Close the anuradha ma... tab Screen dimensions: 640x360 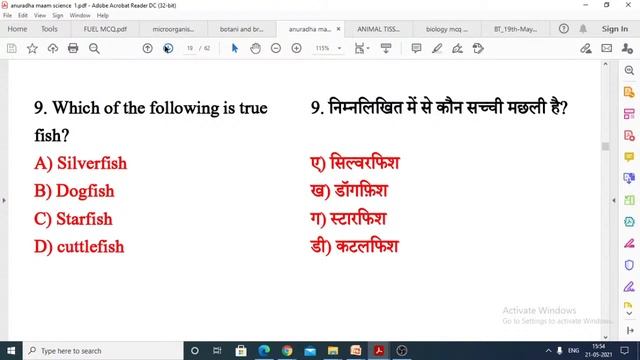click(x=338, y=29)
